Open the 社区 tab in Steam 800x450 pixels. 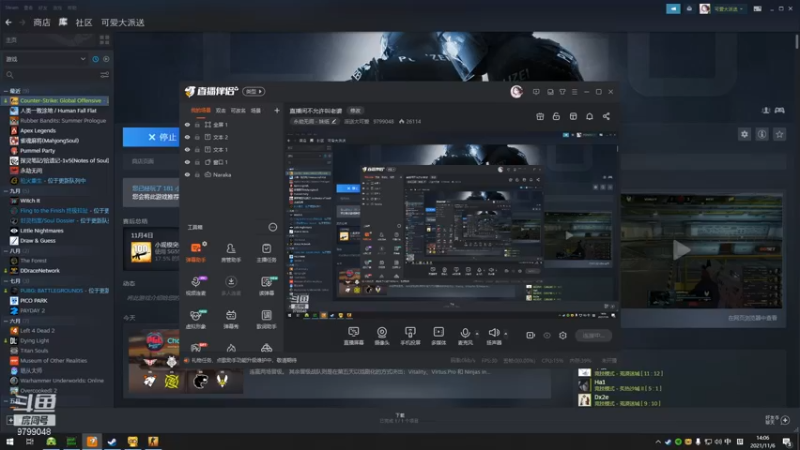84,22
